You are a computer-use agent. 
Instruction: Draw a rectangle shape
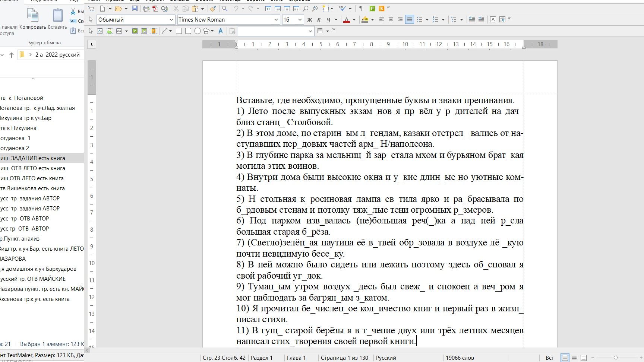[x=179, y=31]
